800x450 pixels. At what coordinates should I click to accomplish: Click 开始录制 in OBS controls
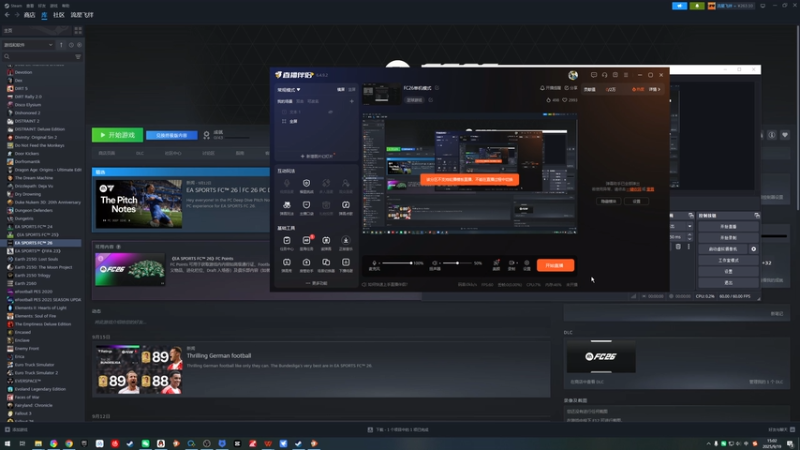pyautogui.click(x=728, y=238)
